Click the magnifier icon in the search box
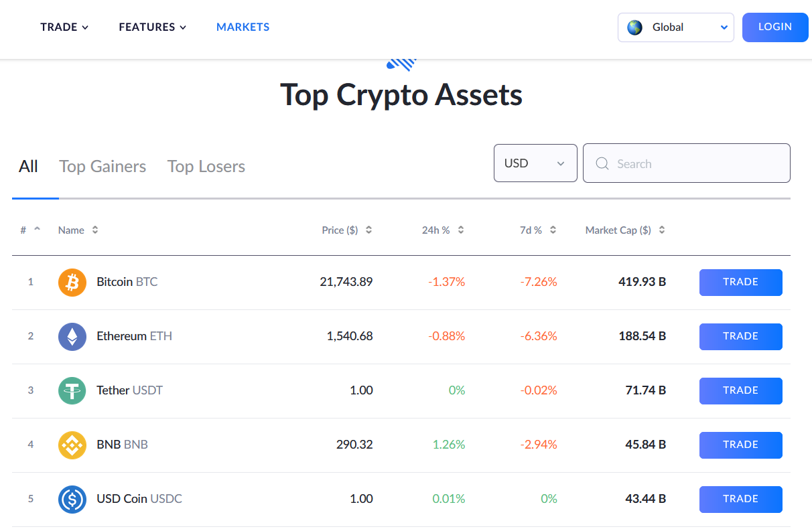This screenshot has width=812, height=529. [602, 163]
